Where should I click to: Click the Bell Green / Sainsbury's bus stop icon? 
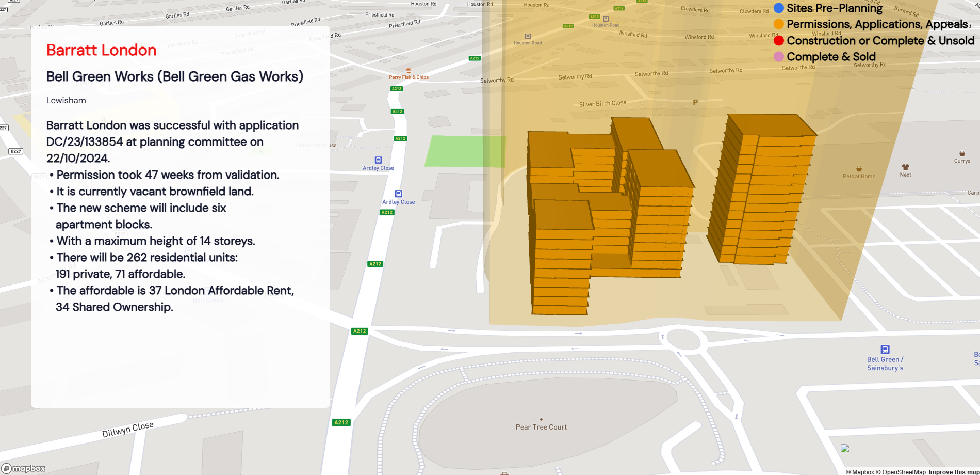pos(885,350)
